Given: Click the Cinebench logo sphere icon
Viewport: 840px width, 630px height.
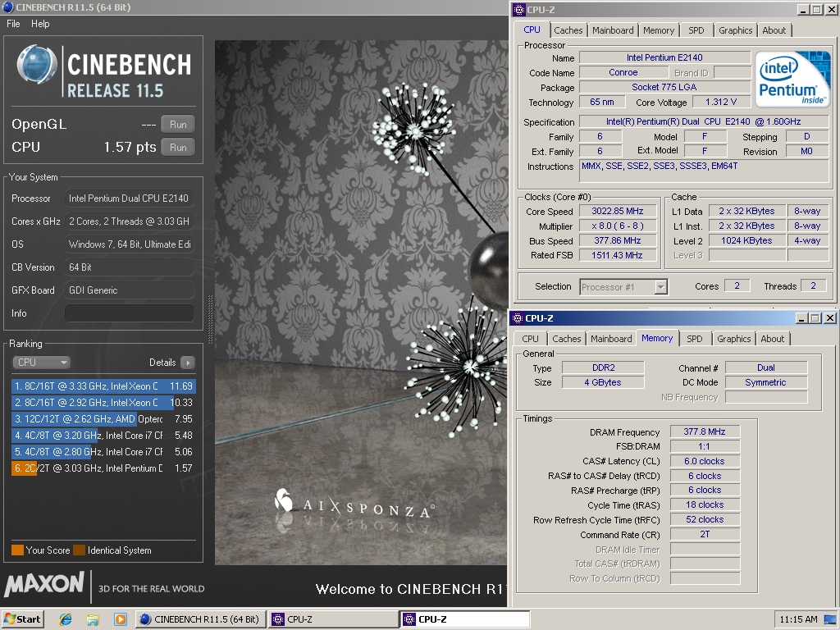Looking at the screenshot, I should (36, 64).
